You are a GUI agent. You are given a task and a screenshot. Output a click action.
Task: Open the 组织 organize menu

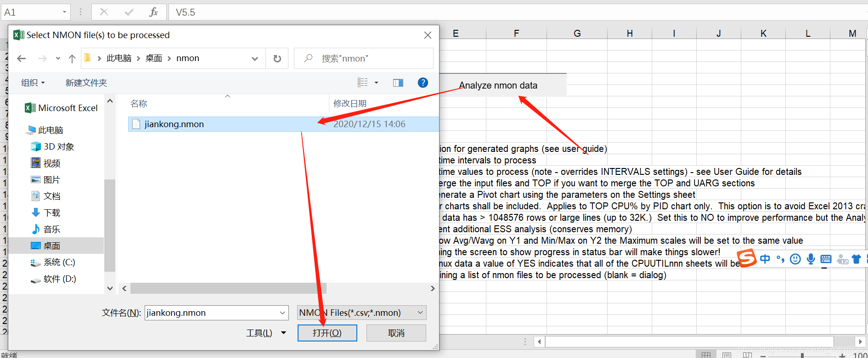coord(33,83)
